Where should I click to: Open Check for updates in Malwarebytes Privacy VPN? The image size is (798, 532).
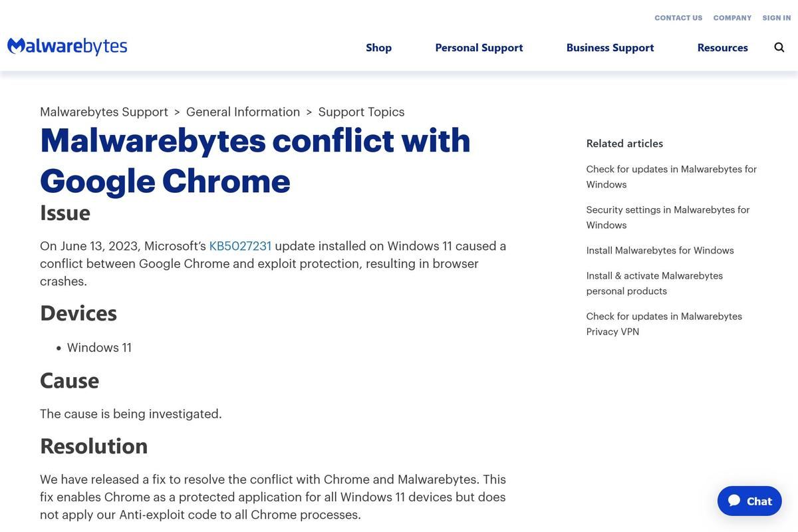pyautogui.click(x=664, y=324)
